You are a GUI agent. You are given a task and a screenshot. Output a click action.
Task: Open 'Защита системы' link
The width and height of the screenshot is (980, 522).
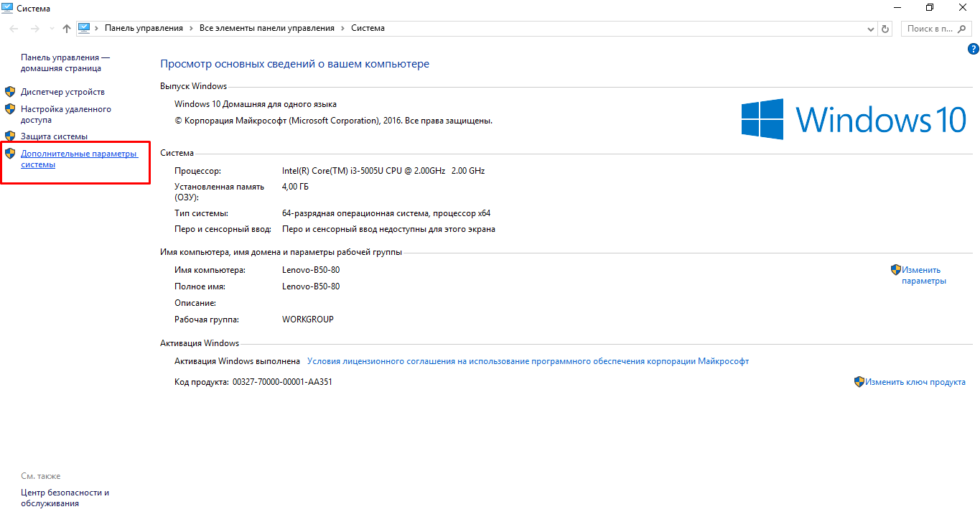[54, 136]
